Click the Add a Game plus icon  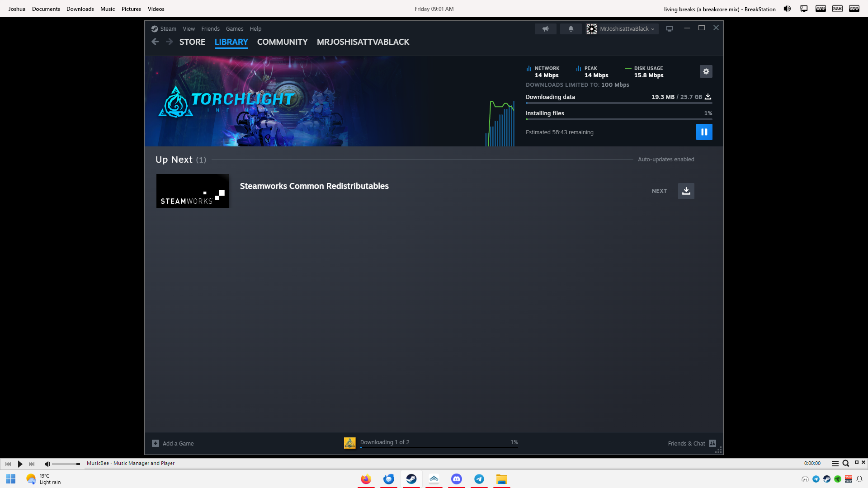coord(156,443)
